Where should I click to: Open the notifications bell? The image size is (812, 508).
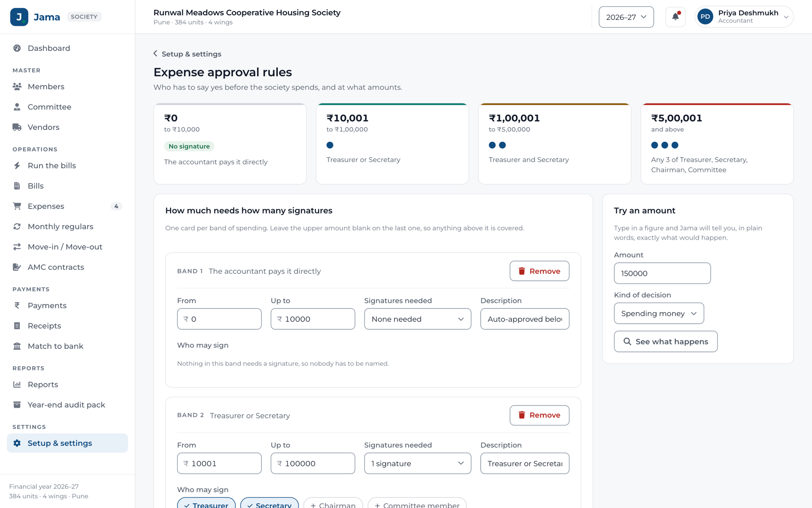[x=675, y=17]
